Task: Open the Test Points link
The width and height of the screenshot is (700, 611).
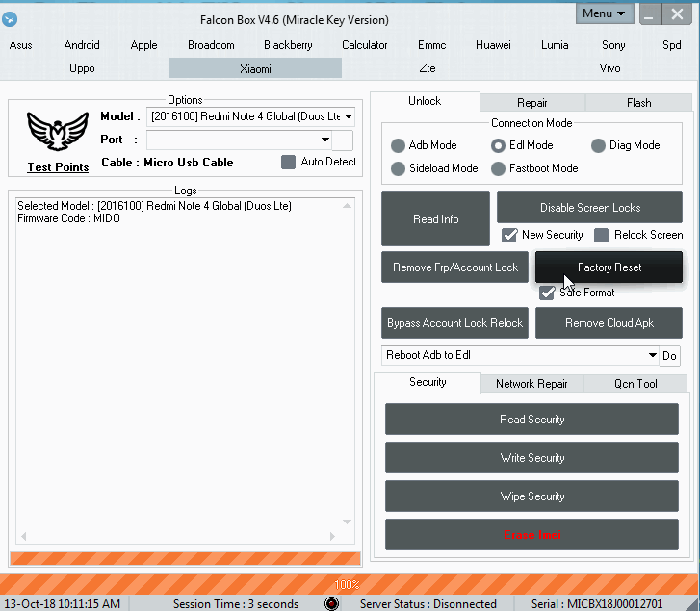Action: (58, 167)
